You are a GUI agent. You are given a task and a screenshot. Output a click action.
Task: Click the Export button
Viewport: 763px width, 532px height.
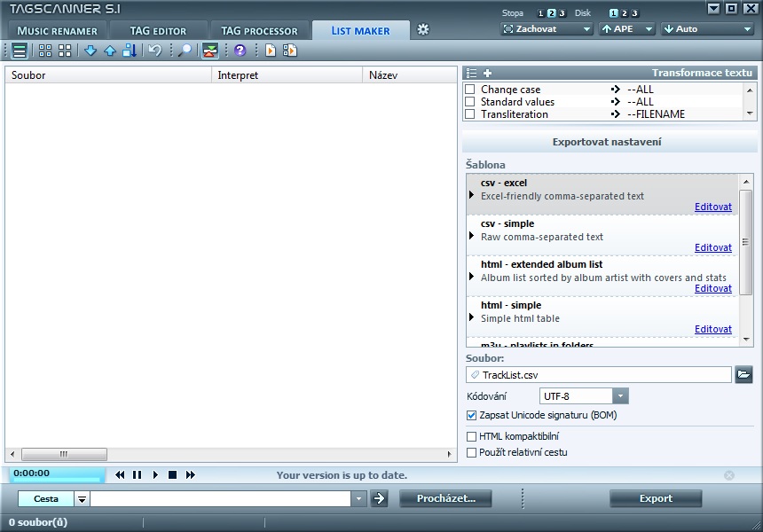click(x=656, y=498)
